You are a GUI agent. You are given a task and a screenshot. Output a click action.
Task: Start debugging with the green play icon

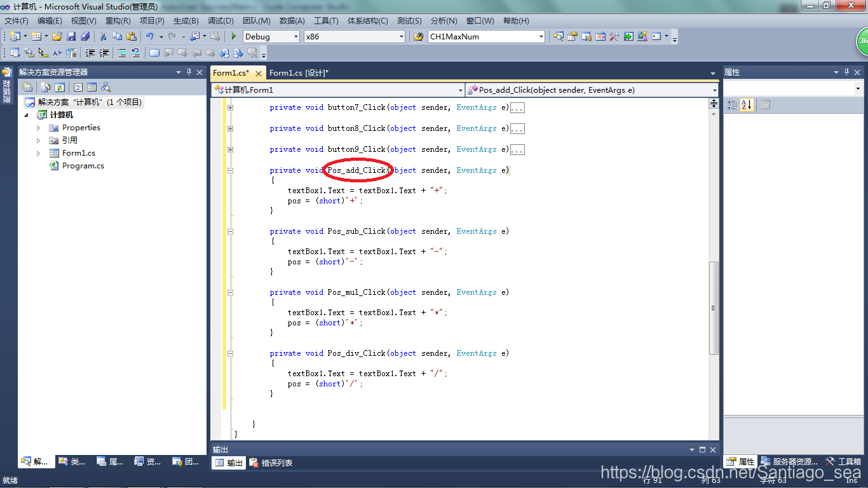(x=234, y=37)
